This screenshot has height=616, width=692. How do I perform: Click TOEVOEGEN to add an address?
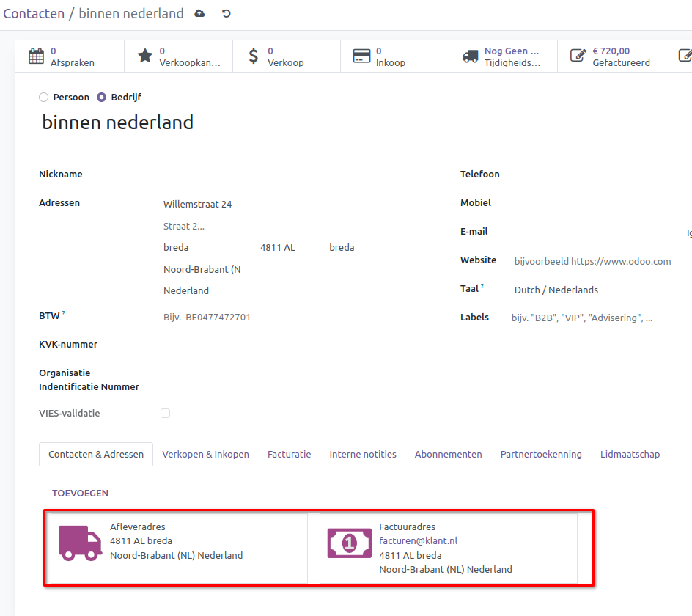(80, 493)
